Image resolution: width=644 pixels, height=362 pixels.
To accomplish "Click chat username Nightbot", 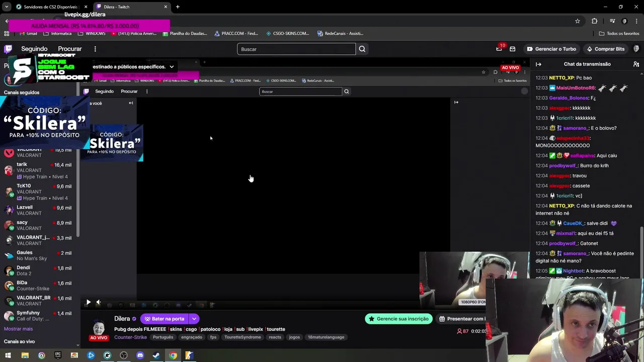I will 574,271.
